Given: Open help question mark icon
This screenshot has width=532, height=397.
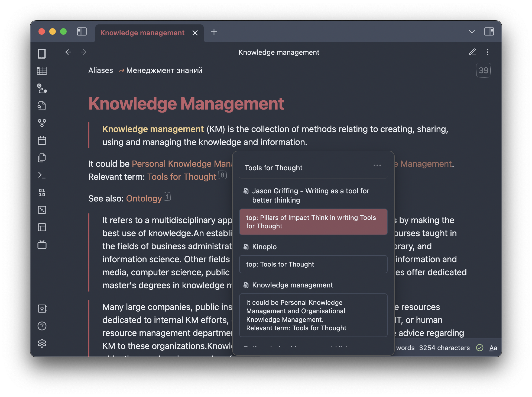Looking at the screenshot, I should [x=42, y=326].
